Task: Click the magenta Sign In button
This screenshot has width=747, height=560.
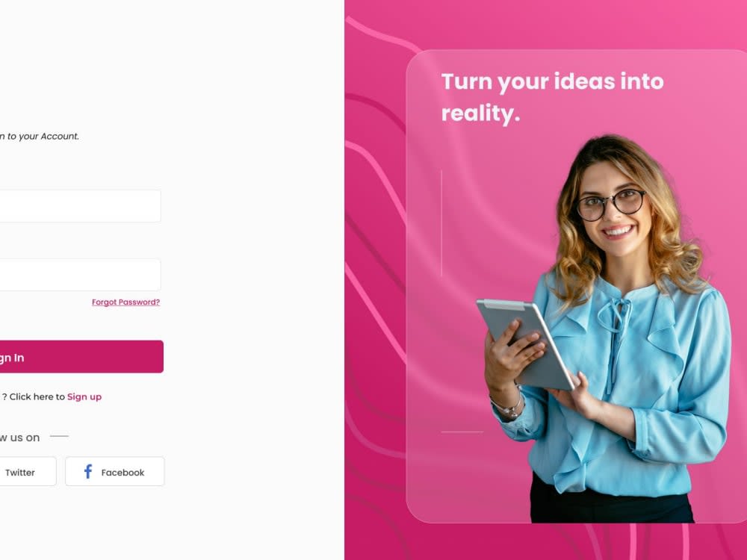Action: 81,357
